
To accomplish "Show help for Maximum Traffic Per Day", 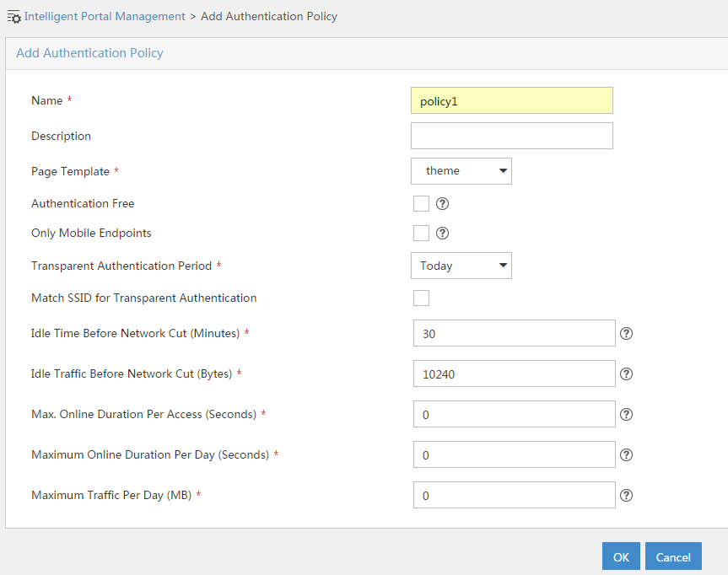I will tap(626, 496).
